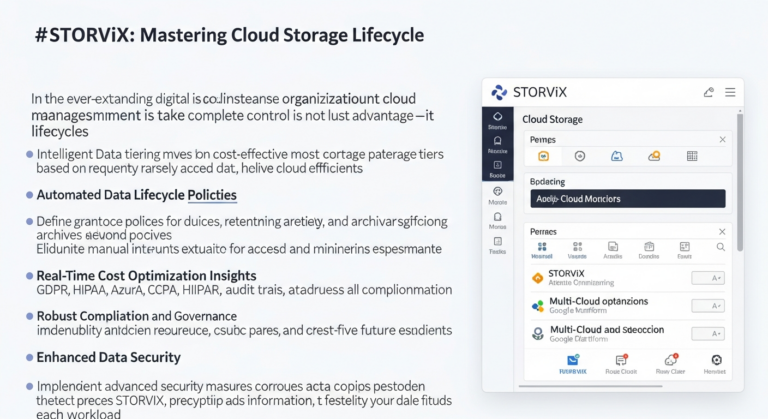Image resolution: width=768 pixels, height=419 pixels.
Task: Click the orange diamond icon beside STORViX row
Action: (538, 278)
